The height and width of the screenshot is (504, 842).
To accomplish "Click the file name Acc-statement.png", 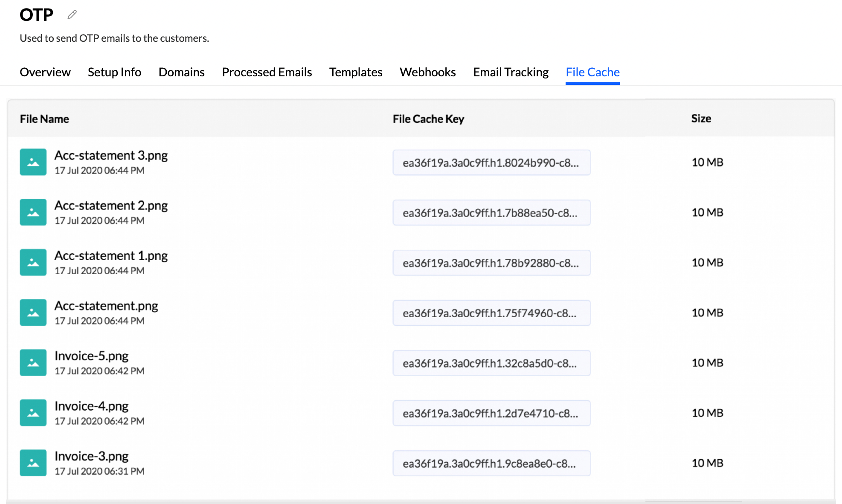I will pyautogui.click(x=106, y=306).
